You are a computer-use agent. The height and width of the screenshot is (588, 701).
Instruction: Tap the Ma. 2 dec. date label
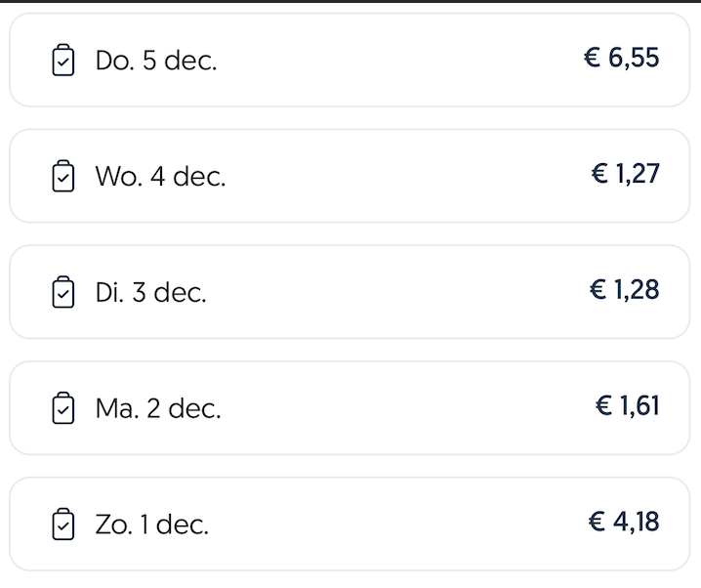[x=158, y=408]
